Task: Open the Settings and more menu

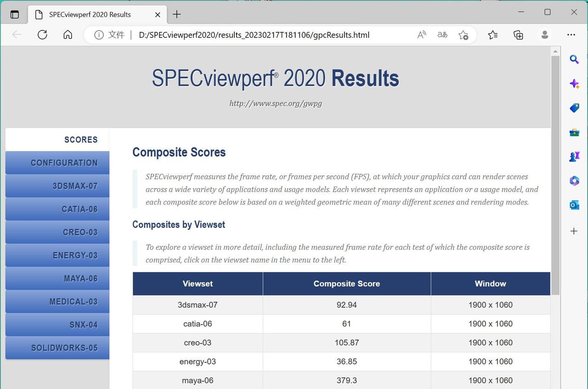Action: click(x=571, y=35)
